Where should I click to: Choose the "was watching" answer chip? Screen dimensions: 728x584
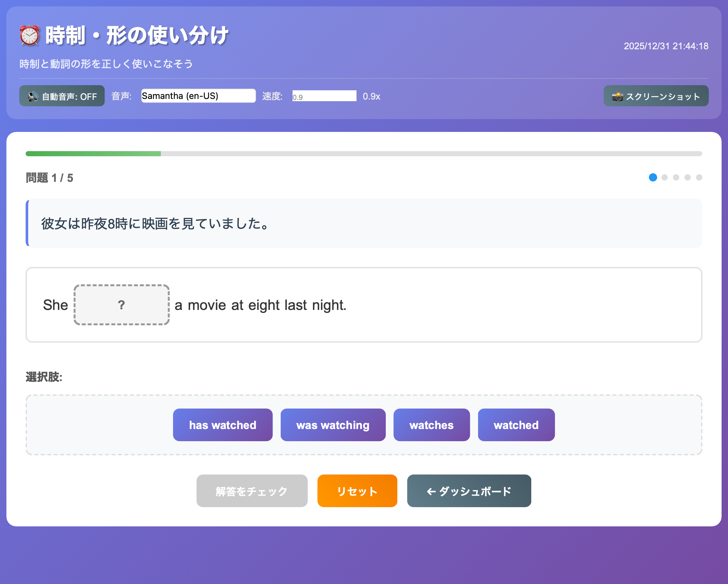point(333,425)
